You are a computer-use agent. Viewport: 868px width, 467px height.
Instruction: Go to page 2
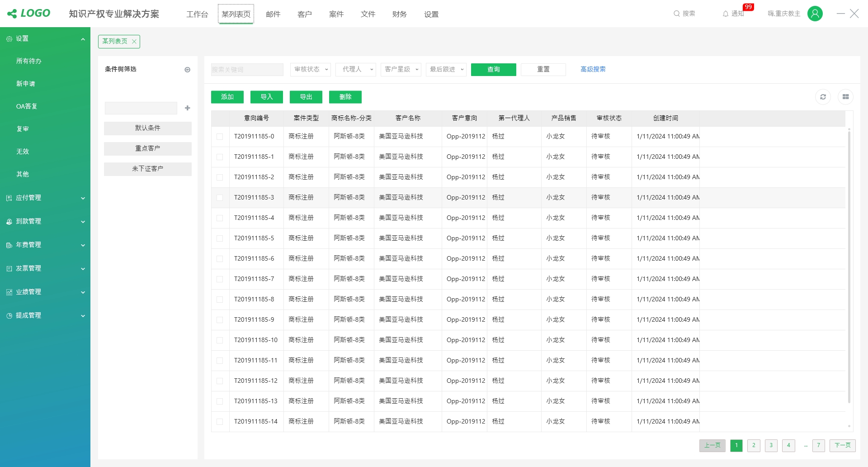pos(754,445)
